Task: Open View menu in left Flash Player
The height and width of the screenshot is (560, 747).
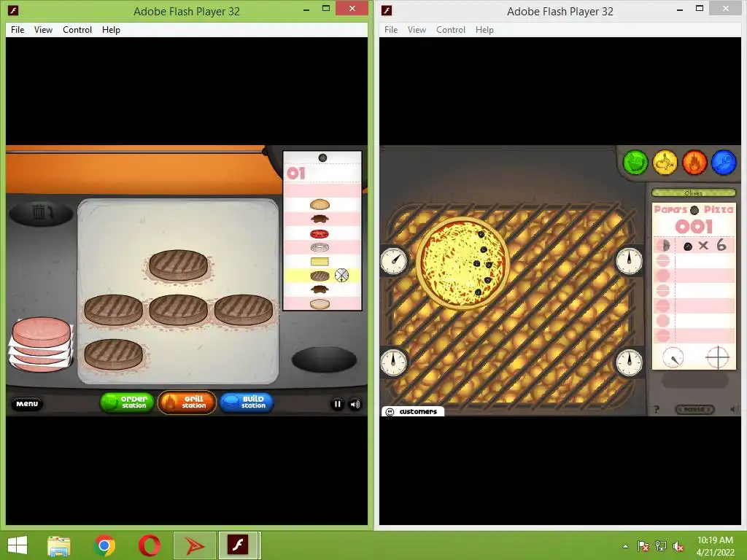Action: [x=43, y=29]
